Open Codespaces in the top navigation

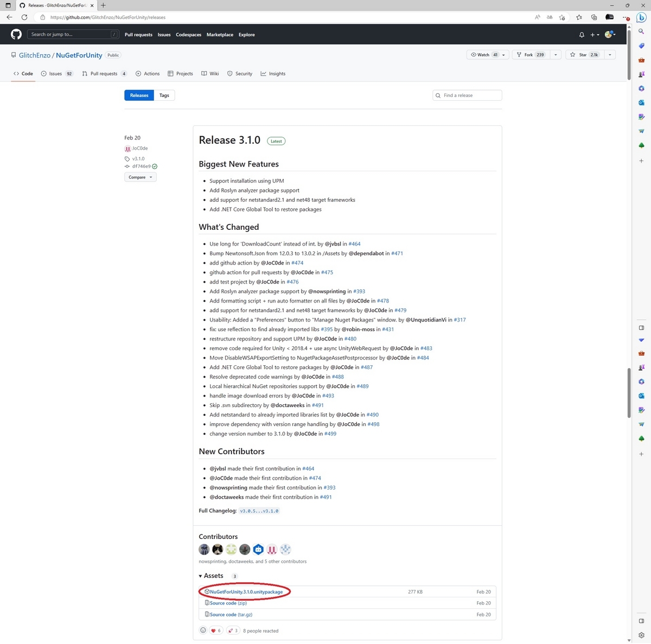(x=188, y=35)
